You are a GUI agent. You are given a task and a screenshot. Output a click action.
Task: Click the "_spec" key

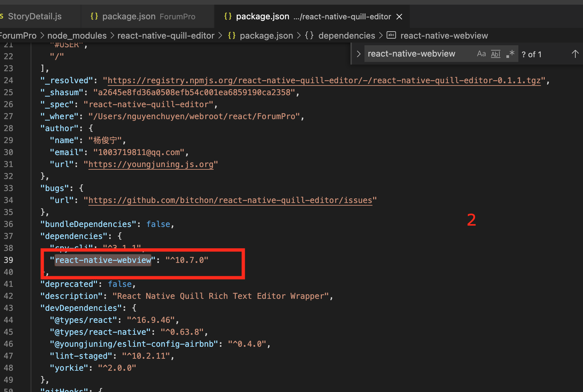click(x=57, y=104)
